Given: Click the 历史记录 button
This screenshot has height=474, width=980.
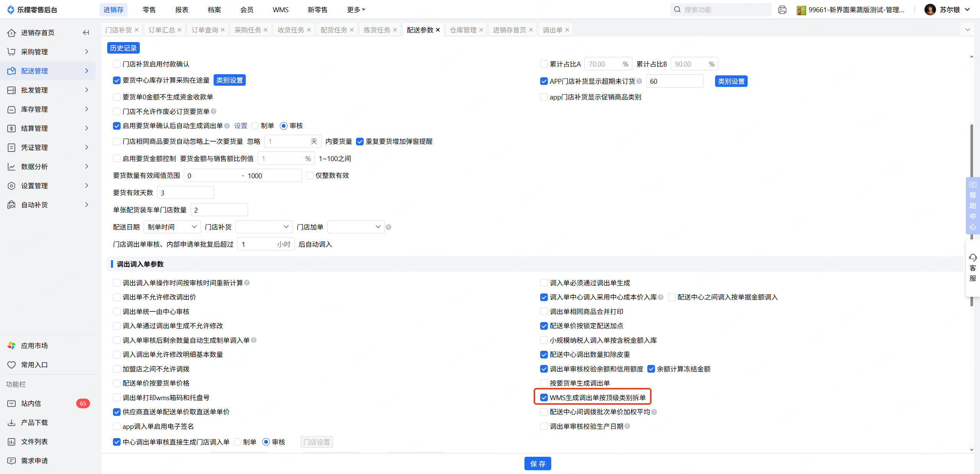Looking at the screenshot, I should [x=123, y=48].
